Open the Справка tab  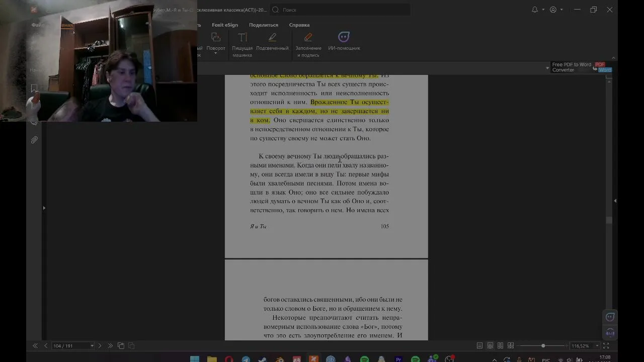(299, 25)
